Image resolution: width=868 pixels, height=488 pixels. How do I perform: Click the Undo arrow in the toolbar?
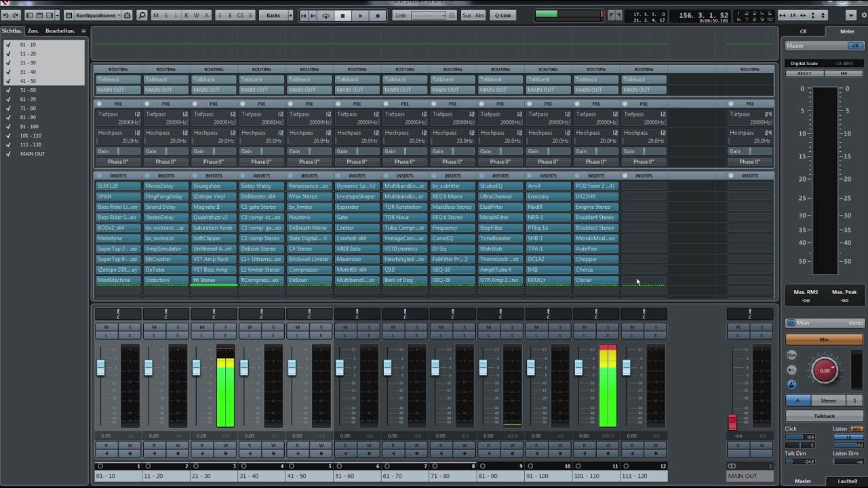pos(5,15)
